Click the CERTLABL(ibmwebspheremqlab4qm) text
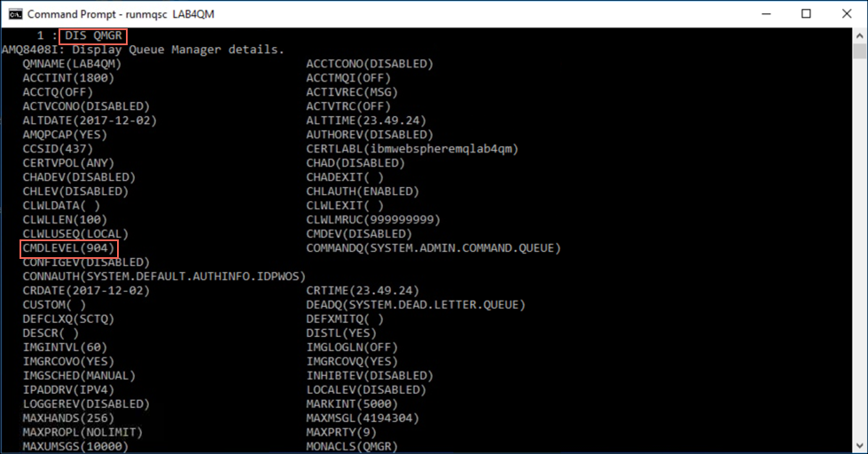 click(412, 149)
